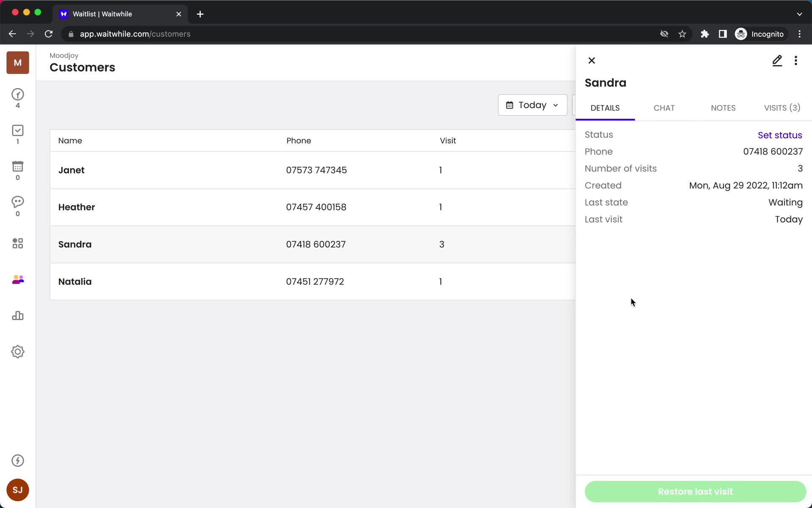Click the customers/people icon in sidebar
The image size is (812, 508).
coord(17,279)
